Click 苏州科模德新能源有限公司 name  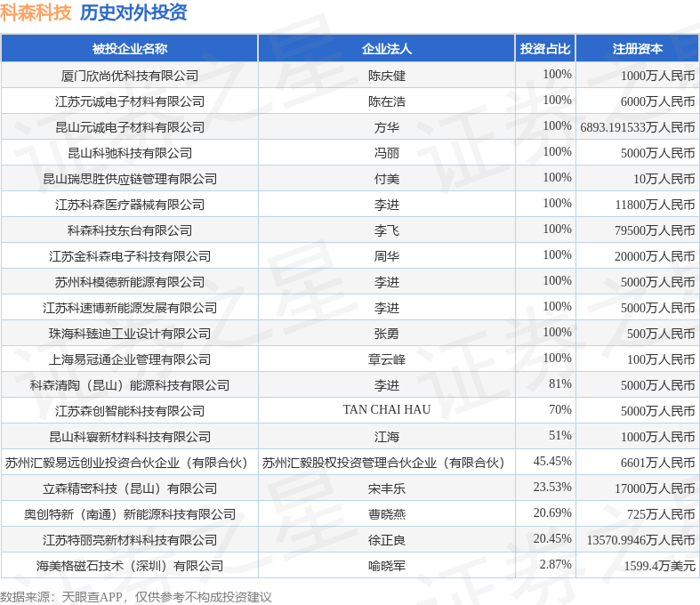tap(130, 282)
